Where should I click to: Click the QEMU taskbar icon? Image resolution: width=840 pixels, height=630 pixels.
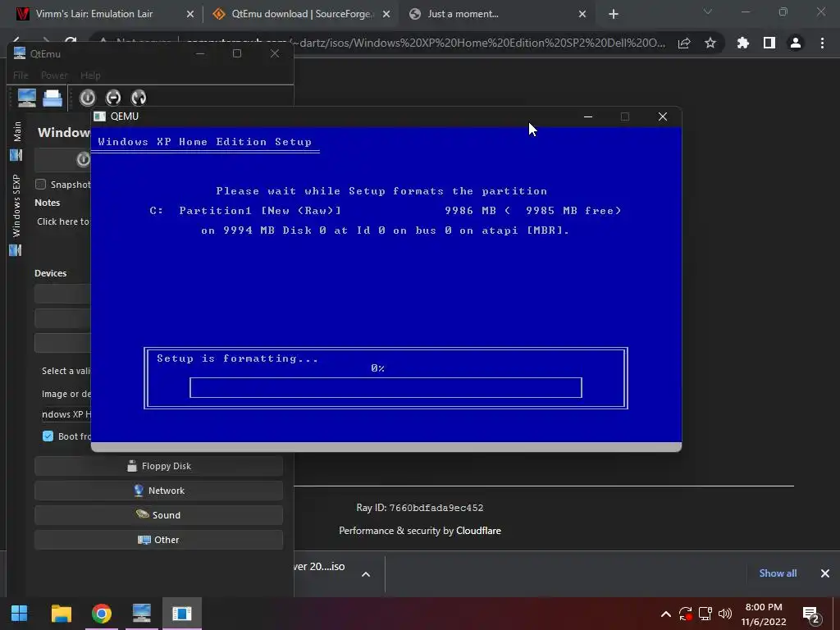click(182, 614)
